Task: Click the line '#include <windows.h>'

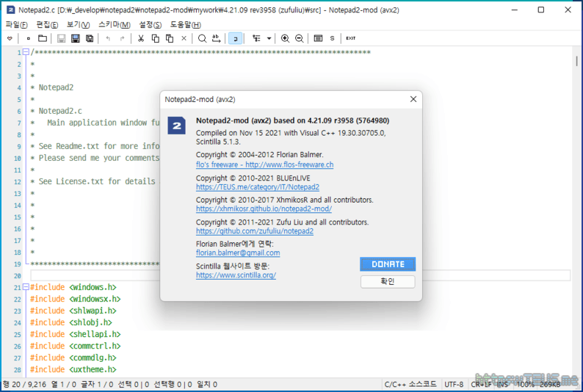Action: point(73,287)
